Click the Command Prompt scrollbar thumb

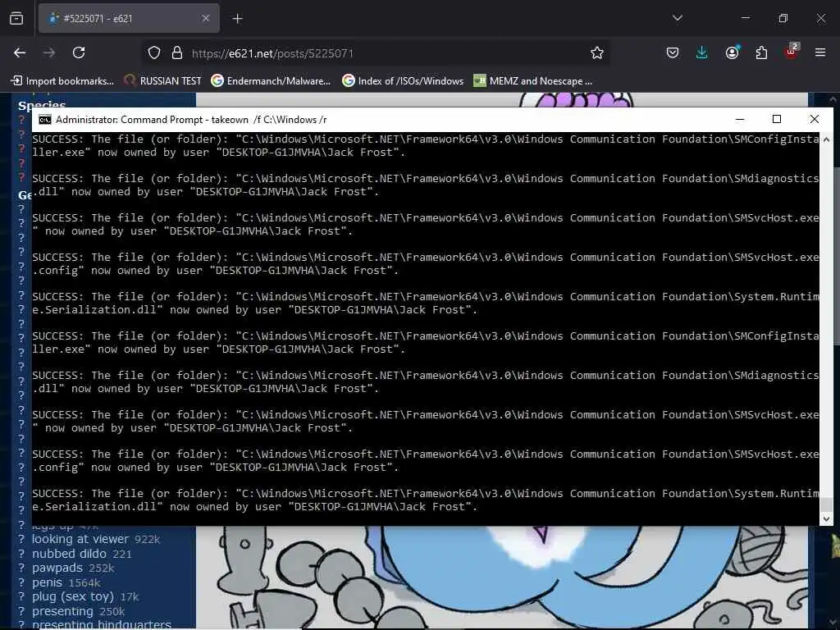point(826,504)
